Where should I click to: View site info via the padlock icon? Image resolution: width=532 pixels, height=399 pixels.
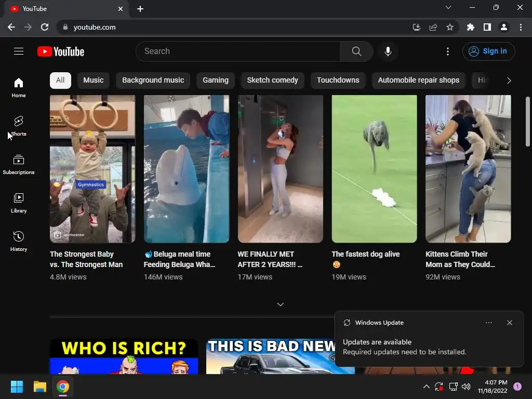[x=65, y=27]
